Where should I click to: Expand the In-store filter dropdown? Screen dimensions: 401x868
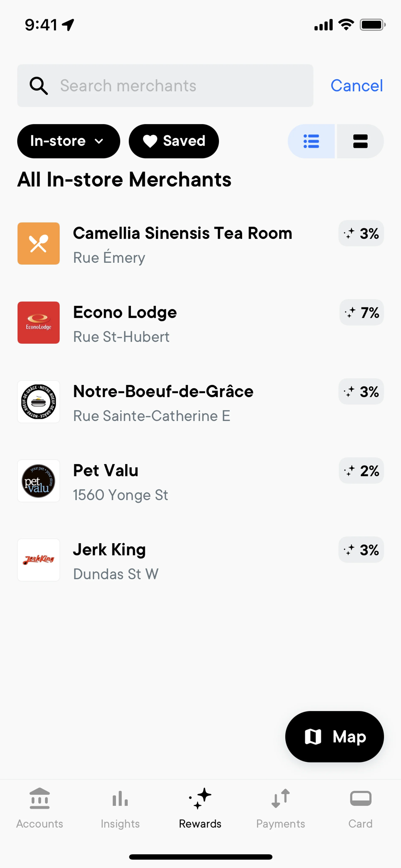69,141
